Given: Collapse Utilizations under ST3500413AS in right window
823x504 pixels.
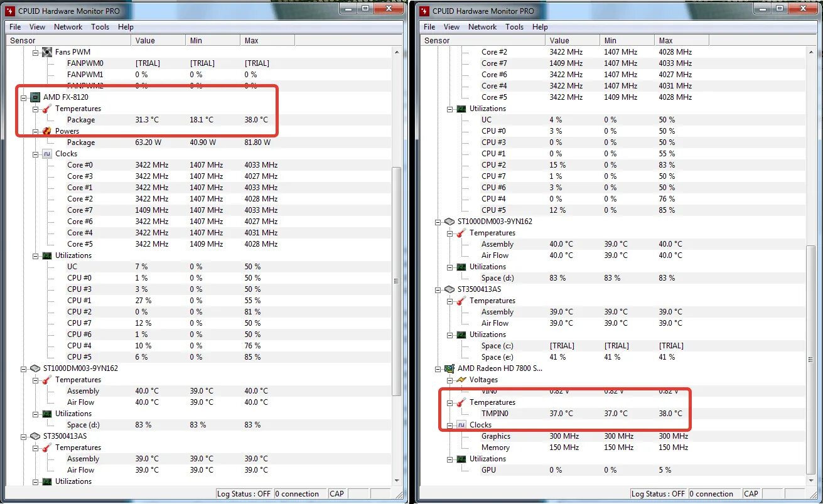Looking at the screenshot, I should [x=450, y=335].
